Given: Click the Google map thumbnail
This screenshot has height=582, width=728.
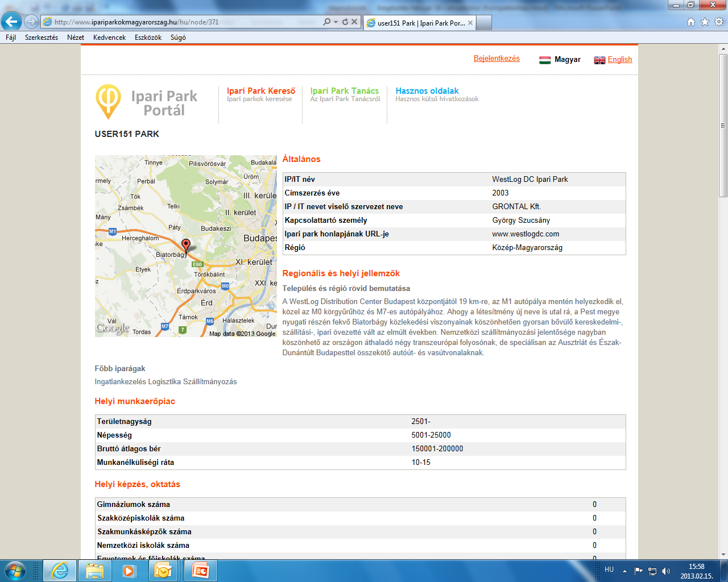Looking at the screenshot, I should [x=186, y=246].
